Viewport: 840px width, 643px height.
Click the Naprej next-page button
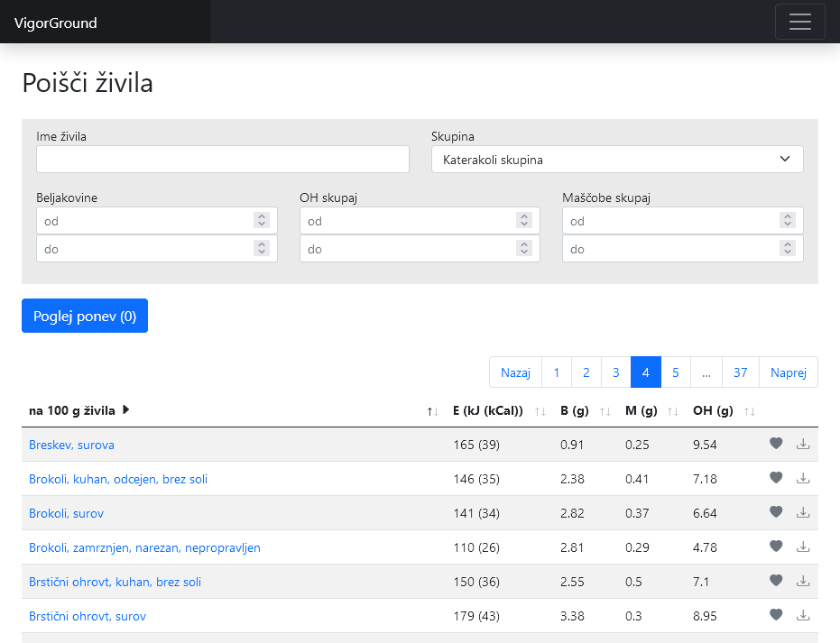788,372
